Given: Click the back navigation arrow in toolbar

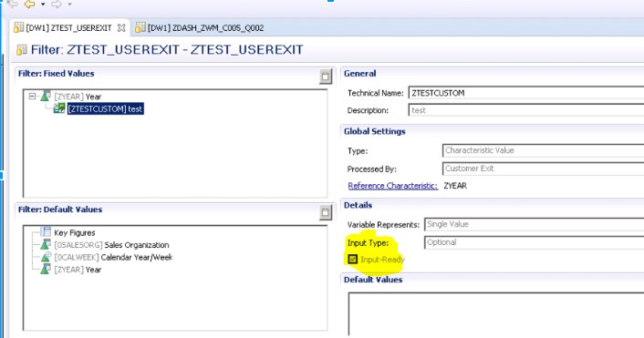Looking at the screenshot, I should click(29, 5).
